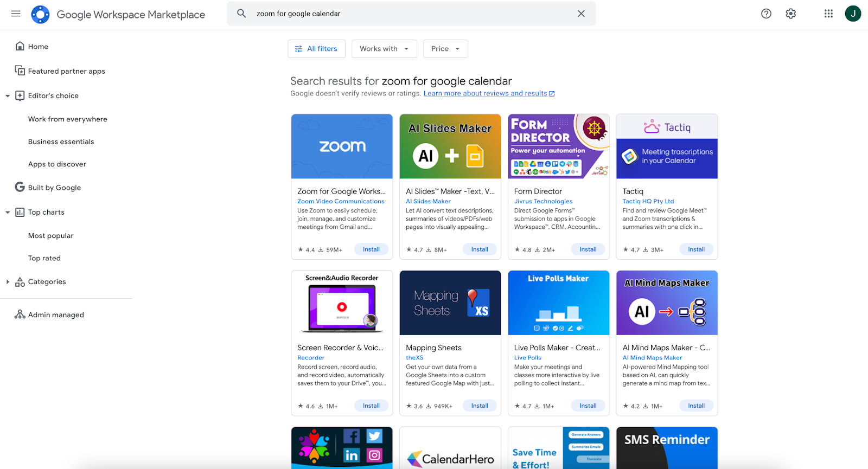Select Top charts in sidebar
The width and height of the screenshot is (868, 469).
click(x=46, y=212)
